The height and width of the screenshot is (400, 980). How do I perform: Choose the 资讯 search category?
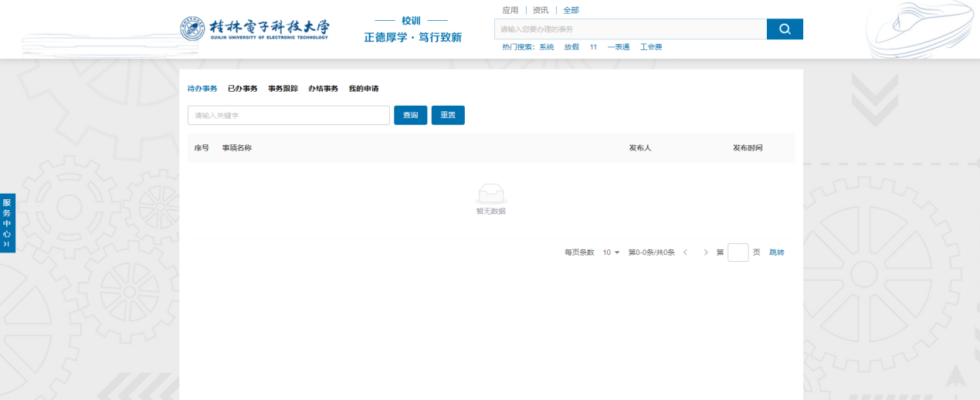tap(541, 10)
